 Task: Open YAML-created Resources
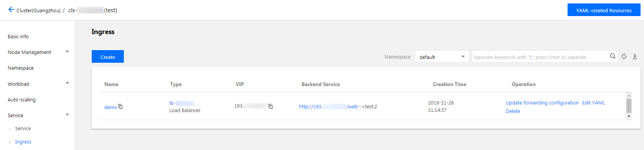(x=604, y=10)
